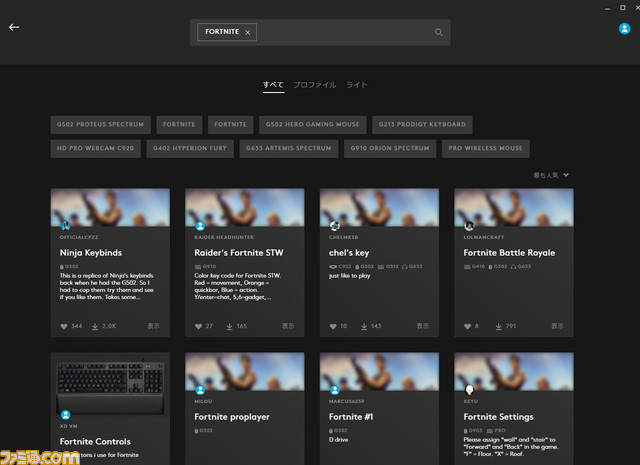Click download icon on Raider's Fortnite STW
The width and height of the screenshot is (640, 465).
(x=227, y=326)
